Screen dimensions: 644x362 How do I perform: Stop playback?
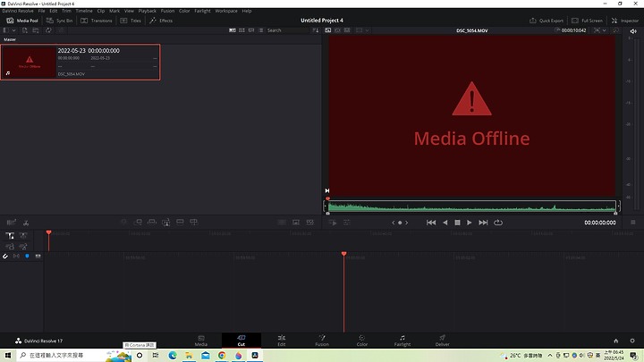(x=457, y=223)
